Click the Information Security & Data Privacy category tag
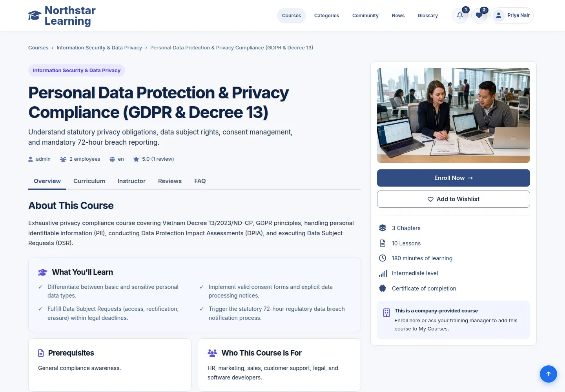Viewport: 565px width, 392px height. tap(77, 71)
